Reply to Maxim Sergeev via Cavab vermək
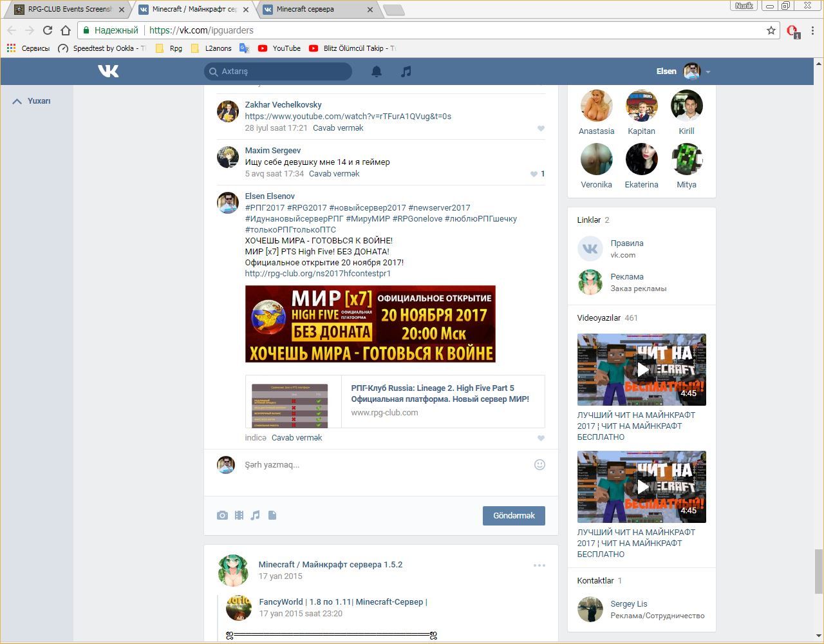 coord(334,174)
